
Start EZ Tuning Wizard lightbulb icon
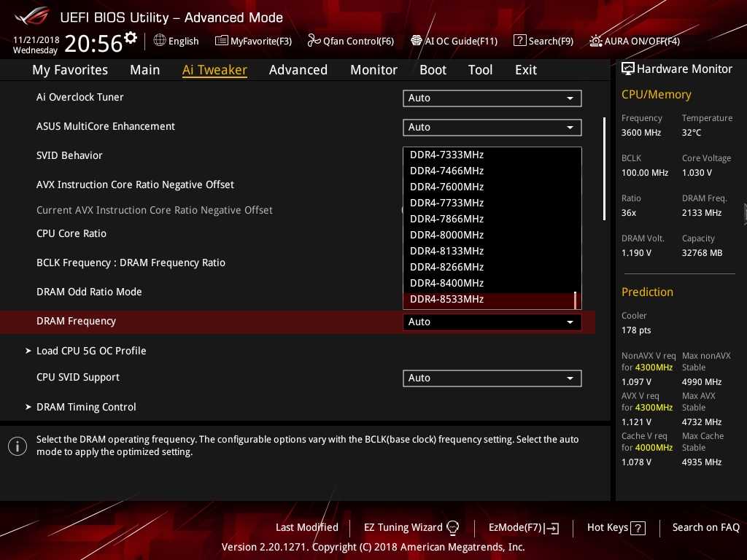coord(452,527)
